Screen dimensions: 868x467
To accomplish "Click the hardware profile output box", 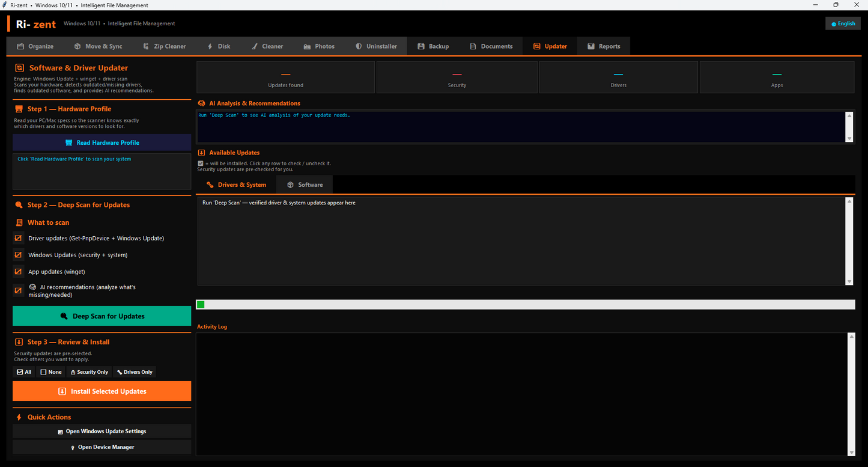I will [x=102, y=171].
